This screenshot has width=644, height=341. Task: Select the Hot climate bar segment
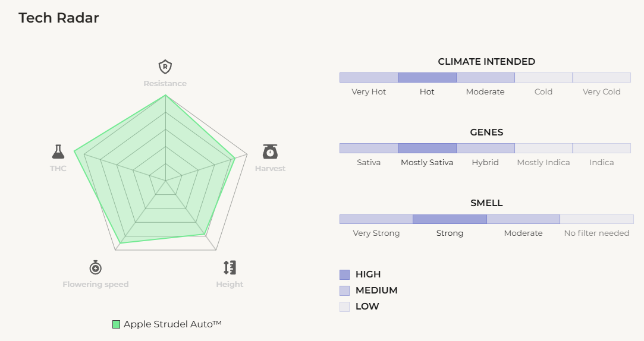click(427, 78)
